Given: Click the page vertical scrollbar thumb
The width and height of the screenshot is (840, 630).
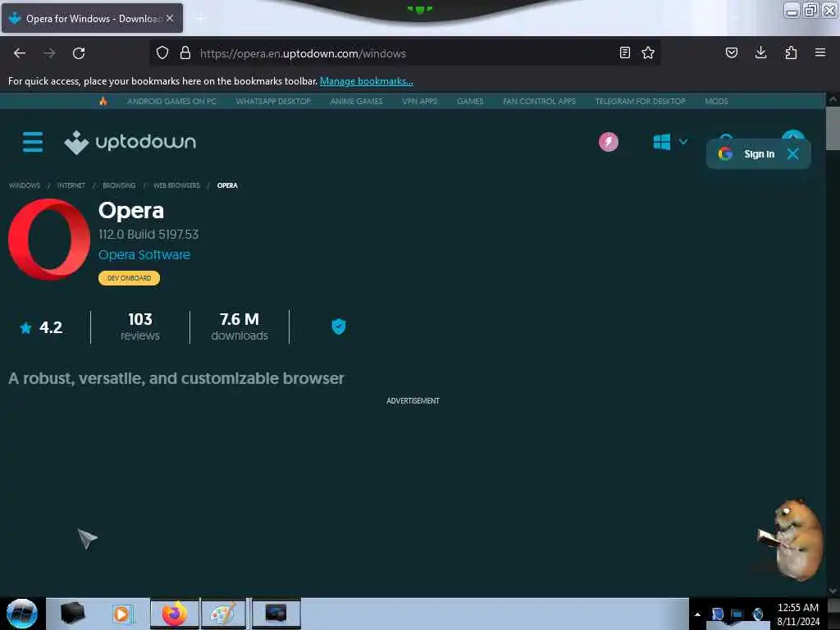Looking at the screenshot, I should [x=833, y=129].
